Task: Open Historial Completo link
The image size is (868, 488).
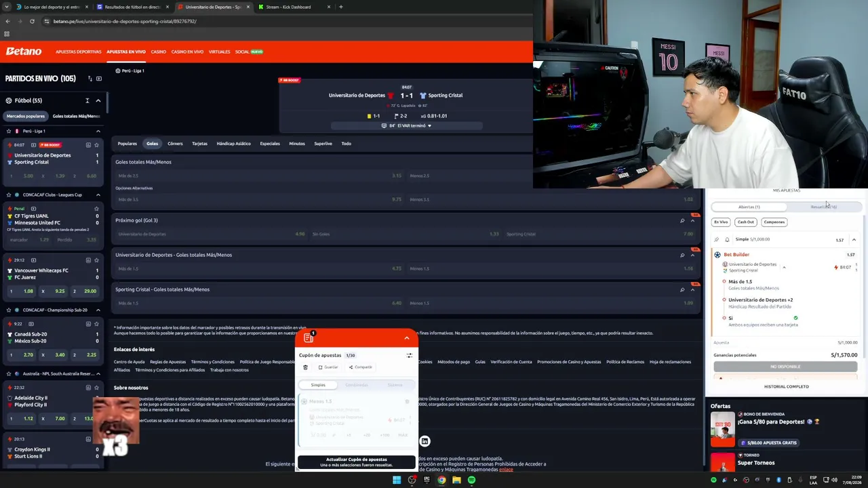Action: coord(786,386)
